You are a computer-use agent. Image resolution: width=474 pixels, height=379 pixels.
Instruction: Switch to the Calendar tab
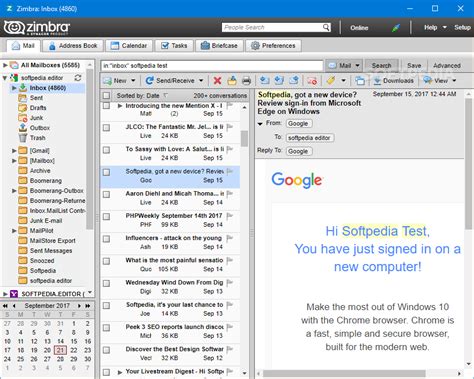tap(129, 46)
